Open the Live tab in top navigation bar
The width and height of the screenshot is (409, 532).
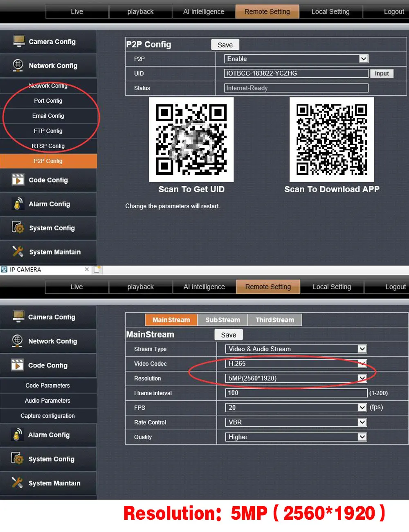(x=77, y=11)
